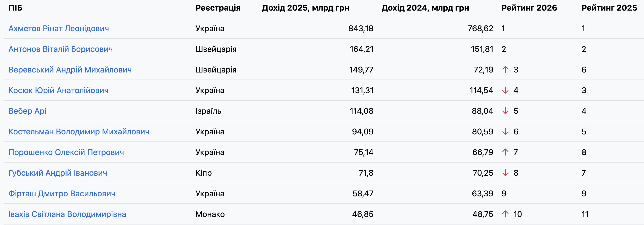
Task: Click the Реєстрація column header
Action: pyautogui.click(x=218, y=8)
